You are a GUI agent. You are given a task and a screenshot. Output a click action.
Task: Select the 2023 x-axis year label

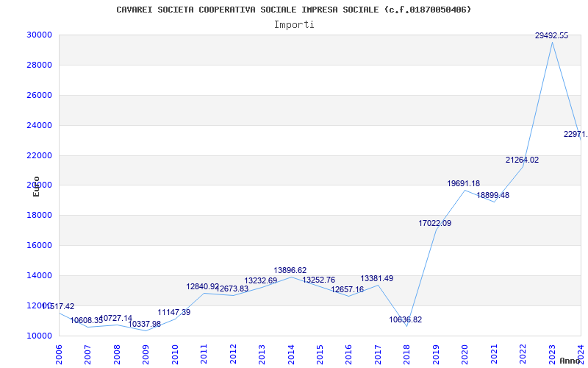[552, 355]
